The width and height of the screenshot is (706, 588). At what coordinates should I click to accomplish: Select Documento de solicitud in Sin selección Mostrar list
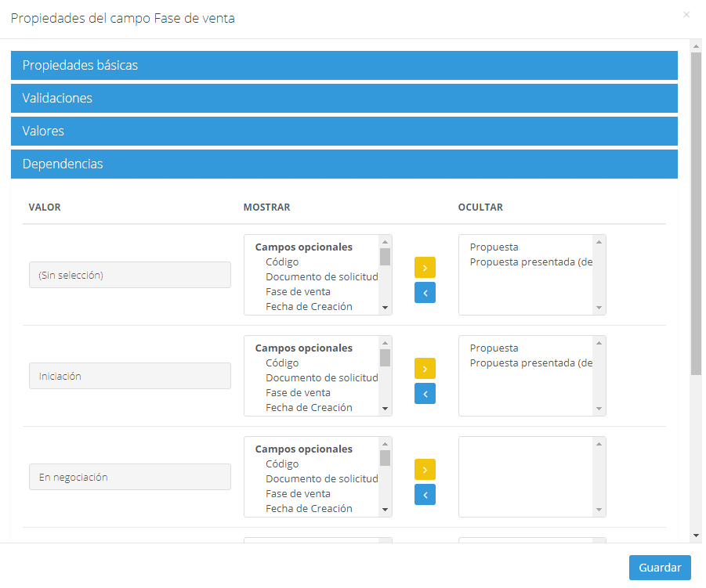[321, 276]
